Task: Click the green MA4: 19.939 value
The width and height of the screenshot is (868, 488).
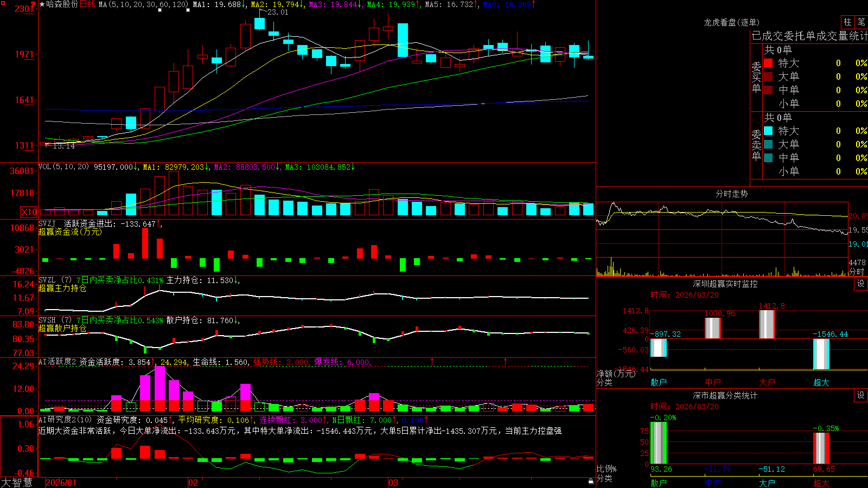Action: point(391,4)
